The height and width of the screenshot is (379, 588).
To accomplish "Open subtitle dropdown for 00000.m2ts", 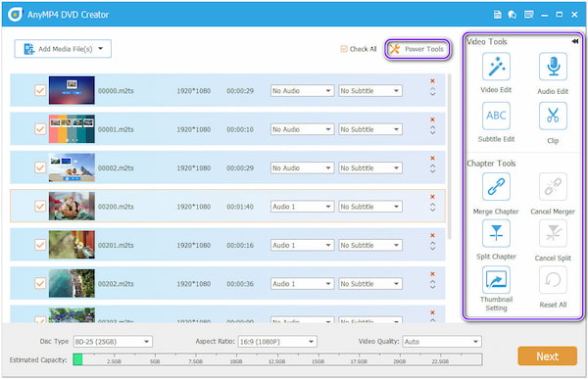I will coord(370,91).
